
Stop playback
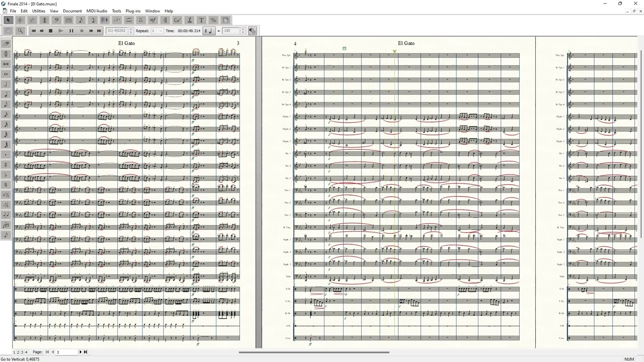click(x=51, y=31)
